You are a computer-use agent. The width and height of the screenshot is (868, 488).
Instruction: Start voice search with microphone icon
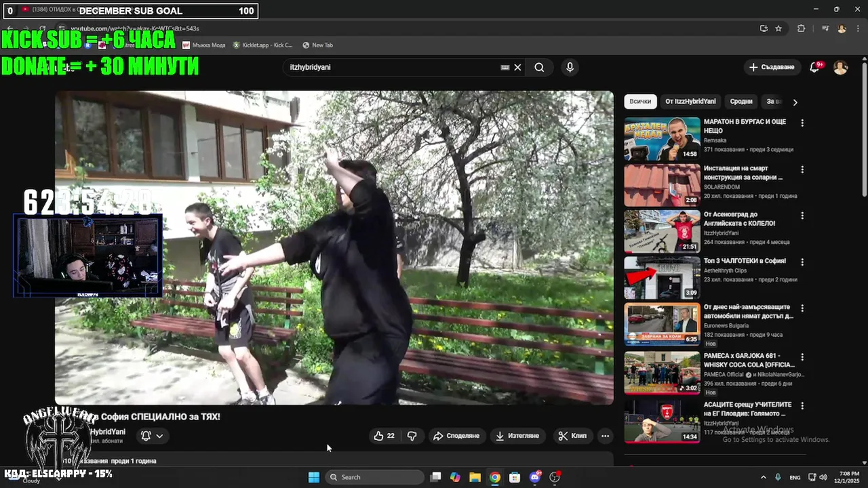click(x=570, y=67)
